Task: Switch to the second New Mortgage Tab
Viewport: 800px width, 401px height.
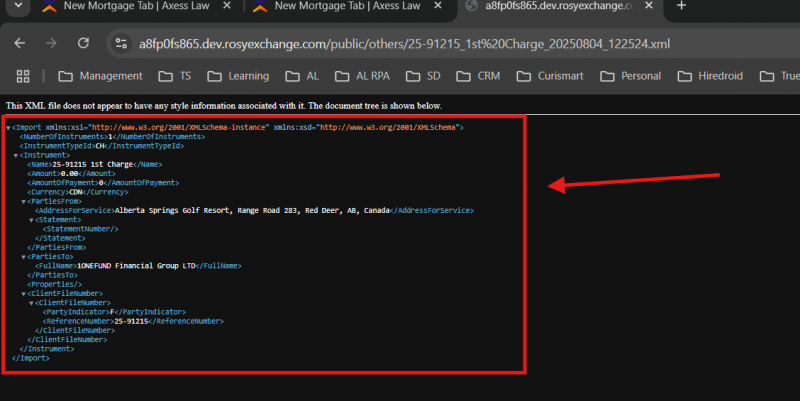Action: (340, 7)
